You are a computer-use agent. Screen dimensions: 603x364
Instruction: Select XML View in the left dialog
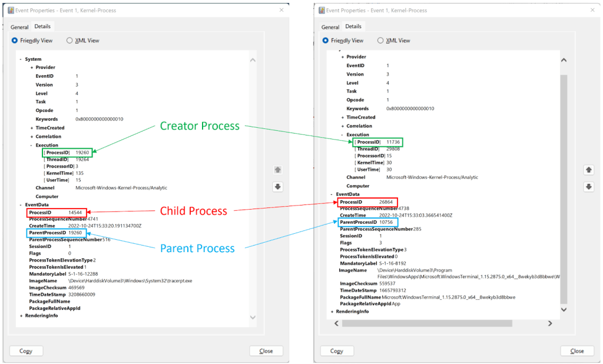coord(69,41)
